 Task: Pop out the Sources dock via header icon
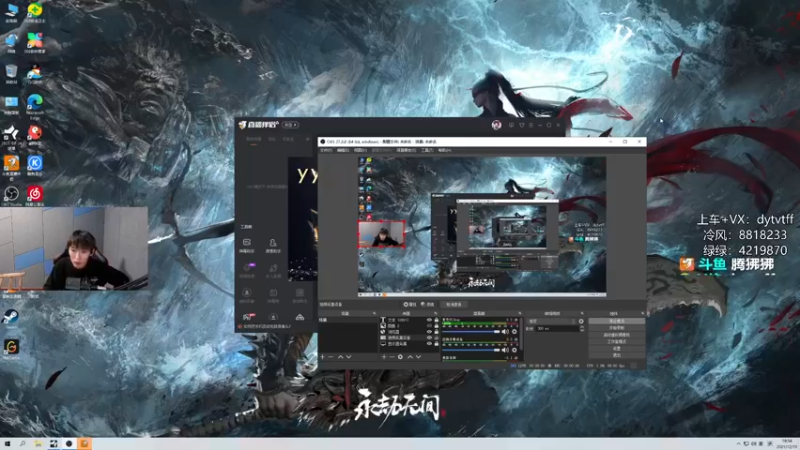pos(436,313)
